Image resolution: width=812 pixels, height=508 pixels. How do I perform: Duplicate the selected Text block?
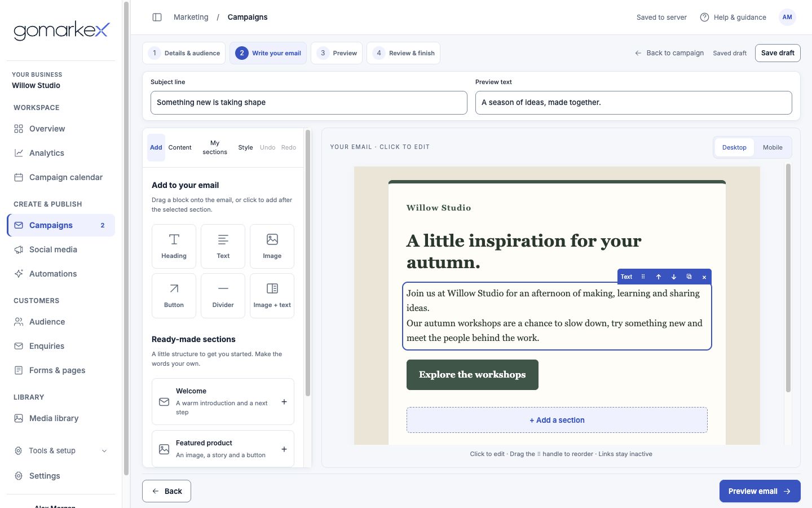pos(689,277)
